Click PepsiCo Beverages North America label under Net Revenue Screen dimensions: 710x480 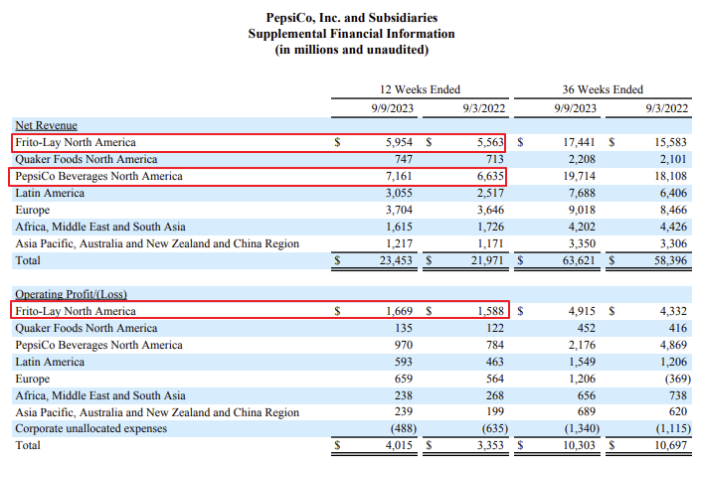[x=99, y=176]
